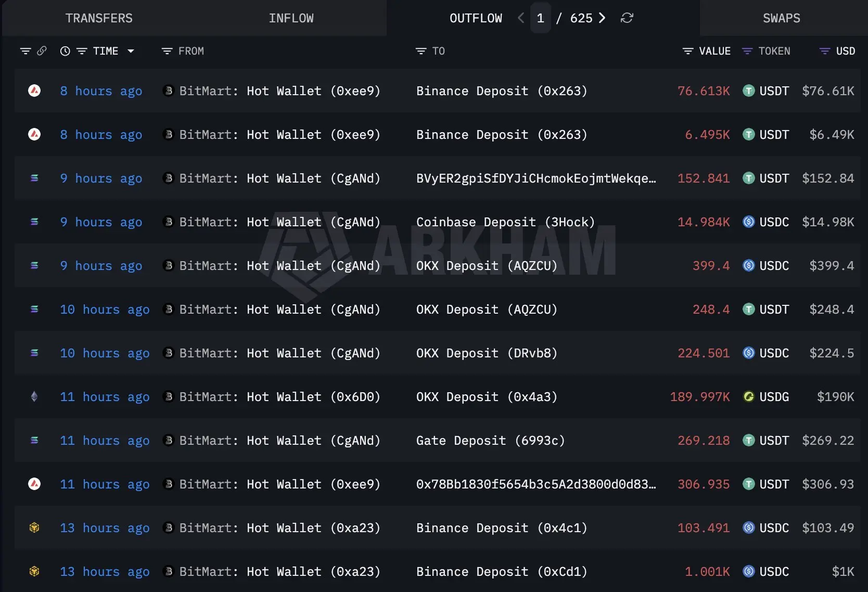Click USDC token icon on 14.984K row
The width and height of the screenshot is (868, 592).
point(748,222)
